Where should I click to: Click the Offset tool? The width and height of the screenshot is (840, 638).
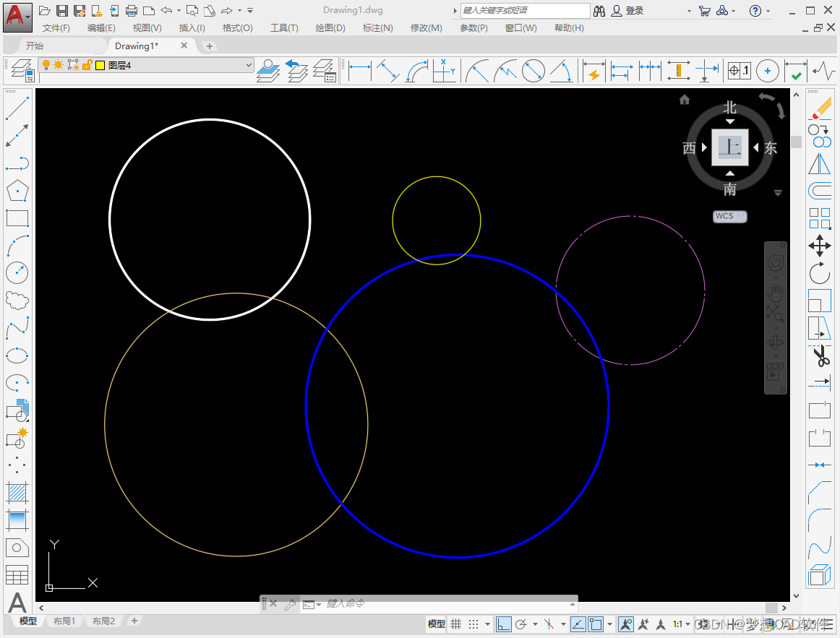pos(820,191)
